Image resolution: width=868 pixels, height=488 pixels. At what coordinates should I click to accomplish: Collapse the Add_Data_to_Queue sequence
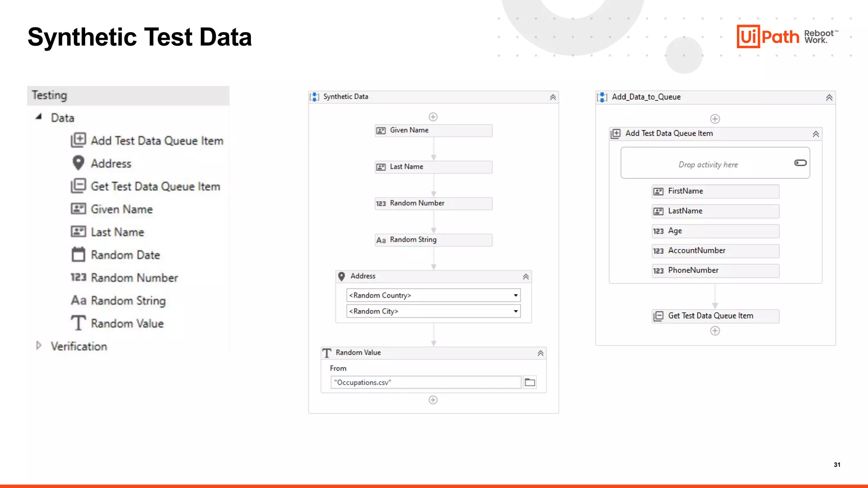click(829, 98)
